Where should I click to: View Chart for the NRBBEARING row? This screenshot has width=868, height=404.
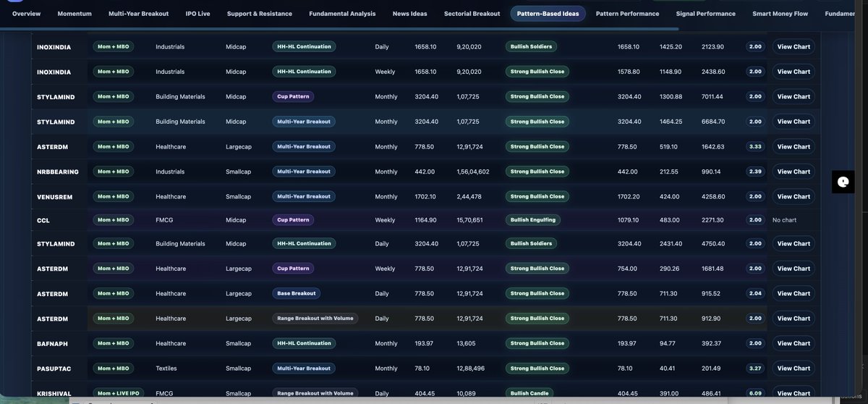coord(793,172)
